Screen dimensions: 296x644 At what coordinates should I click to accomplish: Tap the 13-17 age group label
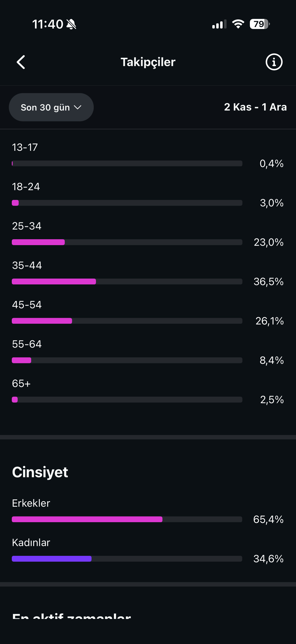point(25,147)
